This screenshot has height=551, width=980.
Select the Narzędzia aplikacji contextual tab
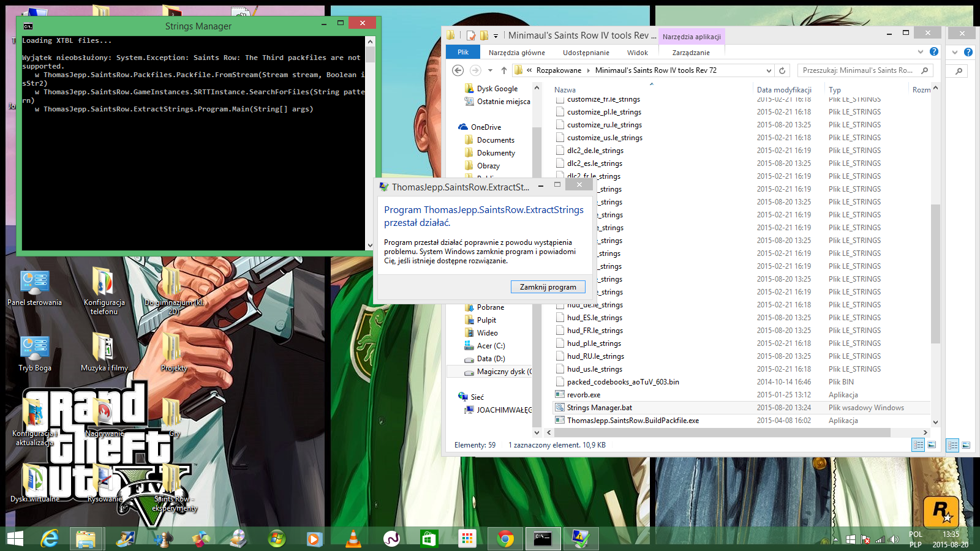tap(692, 37)
